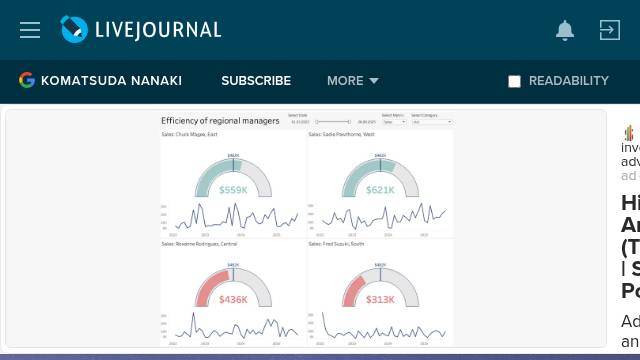Open the KOMATSUDA NANAKI journal link
The image size is (640, 360).
pos(111,81)
